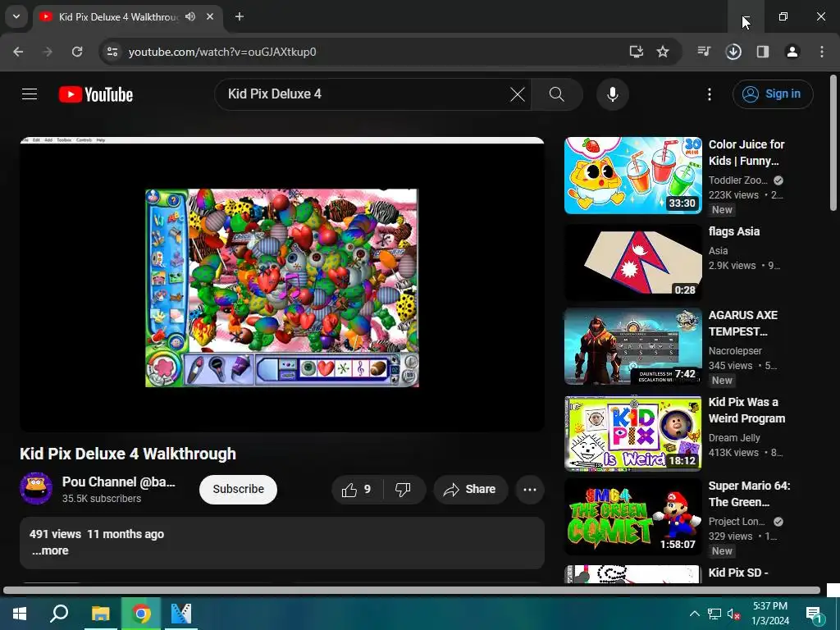This screenshot has width=840, height=630.
Task: Click the Toddler Zoo channel name
Action: (x=738, y=180)
